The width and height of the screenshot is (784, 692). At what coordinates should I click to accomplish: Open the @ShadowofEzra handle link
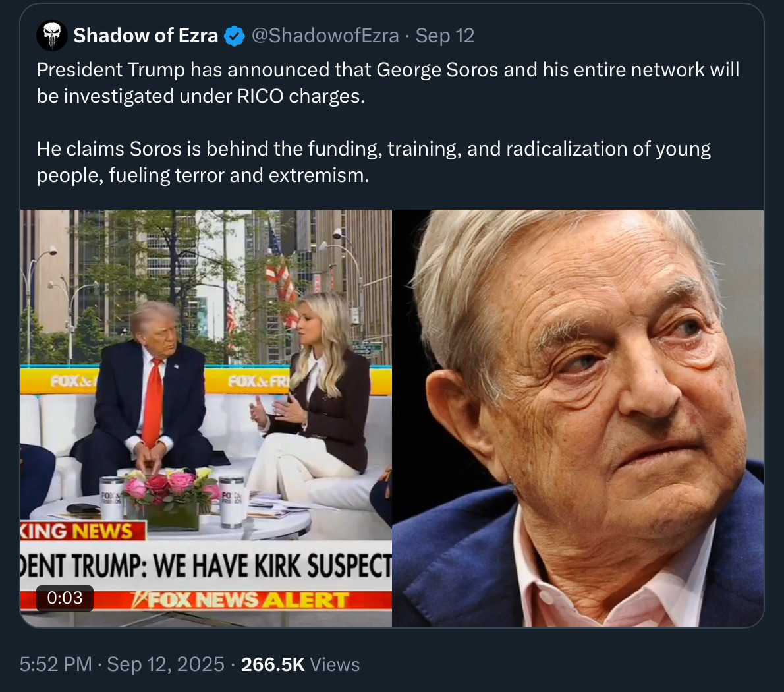[x=325, y=36]
